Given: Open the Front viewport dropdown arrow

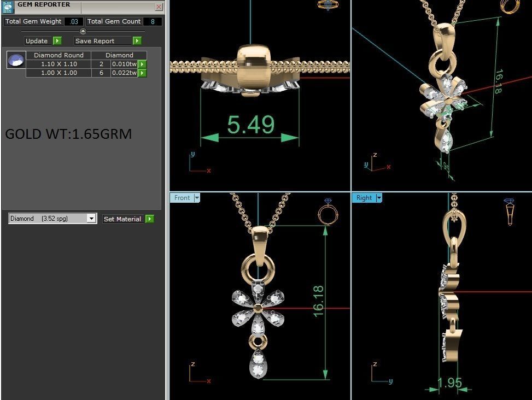Looking at the screenshot, I should pos(197,198).
